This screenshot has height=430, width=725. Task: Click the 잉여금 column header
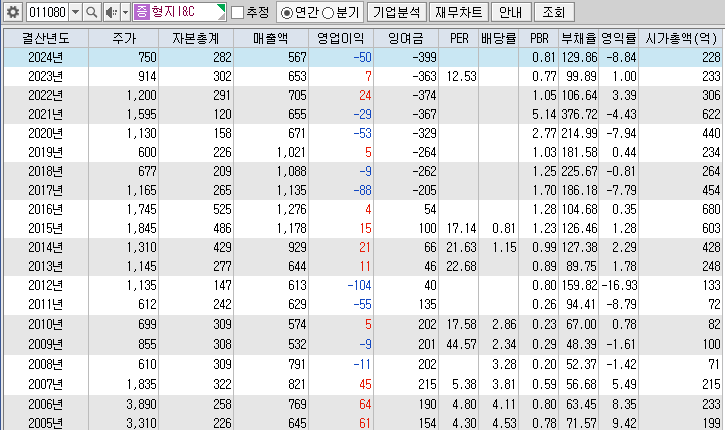tap(406, 38)
